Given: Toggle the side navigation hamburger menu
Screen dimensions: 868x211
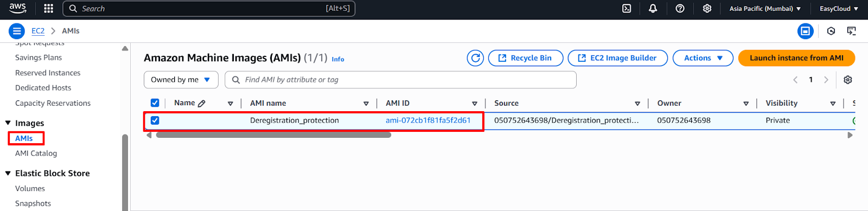Looking at the screenshot, I should coord(17,31).
